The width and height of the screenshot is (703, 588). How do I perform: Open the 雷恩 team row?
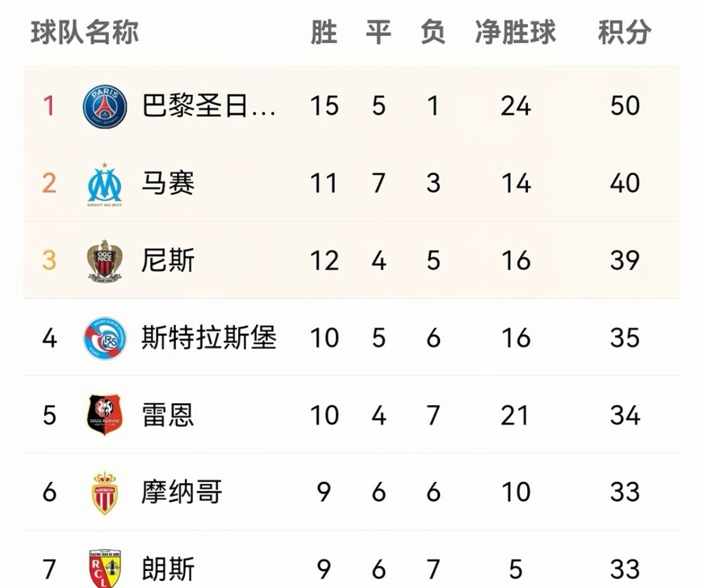coord(351,415)
